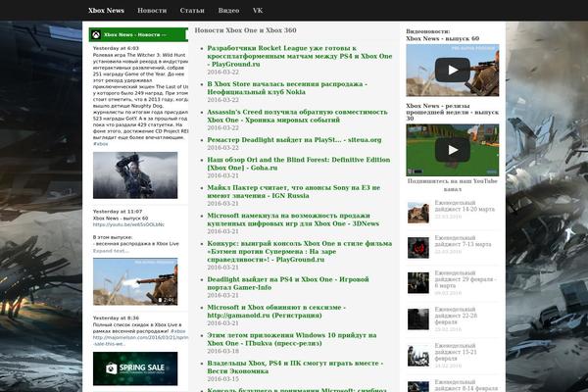Image resolution: width=588 pixels, height=392 pixels.
Task: Open Ori and the Blind Forest review
Action: pyautogui.click(x=299, y=164)
